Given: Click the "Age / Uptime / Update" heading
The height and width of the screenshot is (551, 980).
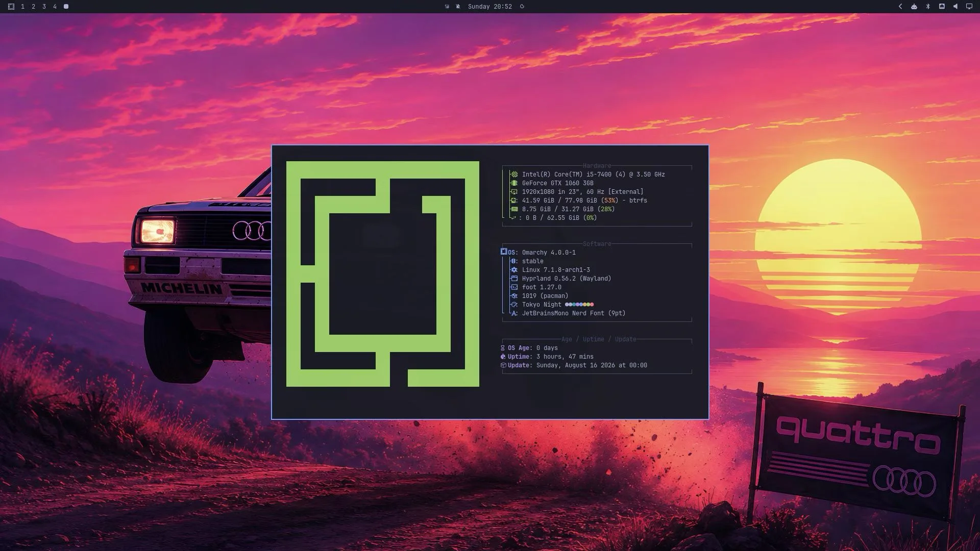Looking at the screenshot, I should (x=599, y=339).
